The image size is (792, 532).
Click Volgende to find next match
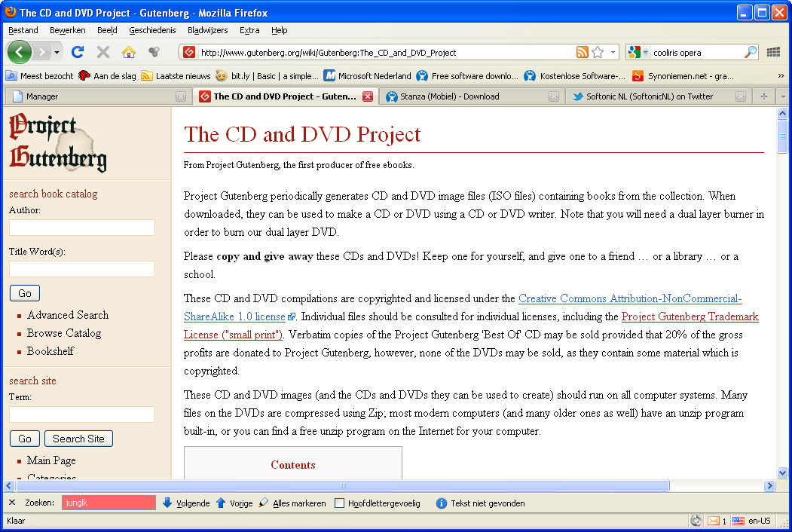coord(186,503)
